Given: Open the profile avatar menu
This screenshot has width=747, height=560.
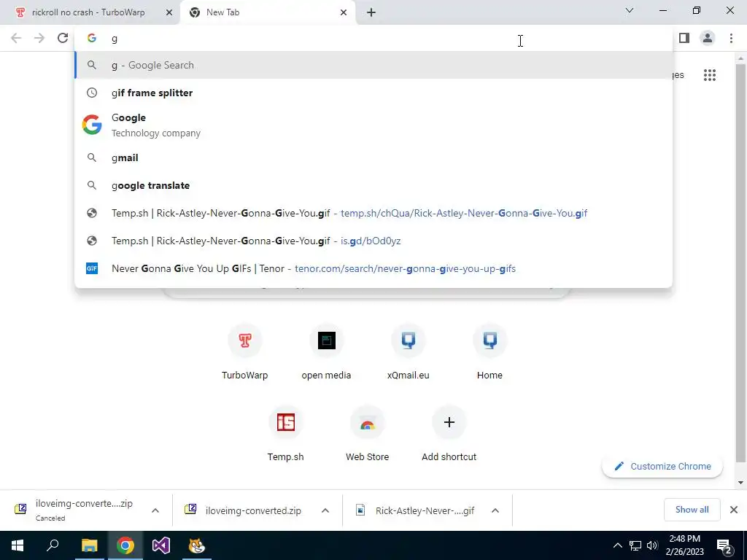Looking at the screenshot, I should click(708, 38).
